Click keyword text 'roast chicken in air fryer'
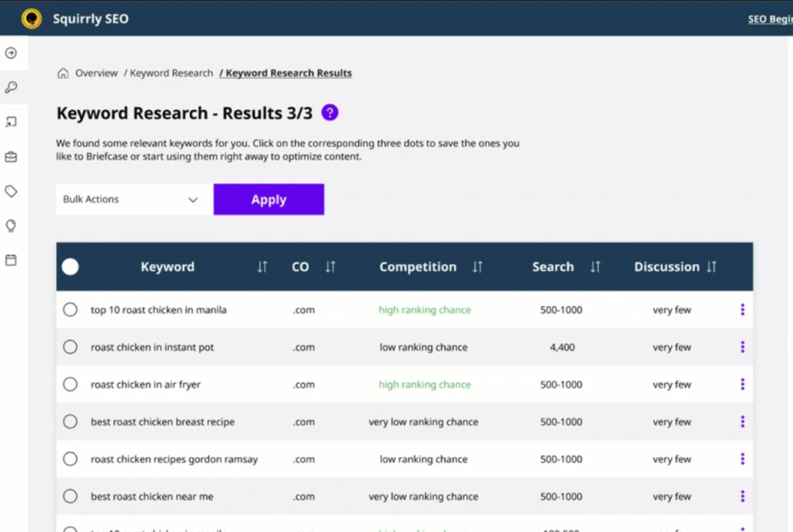The image size is (793, 532). click(x=146, y=384)
